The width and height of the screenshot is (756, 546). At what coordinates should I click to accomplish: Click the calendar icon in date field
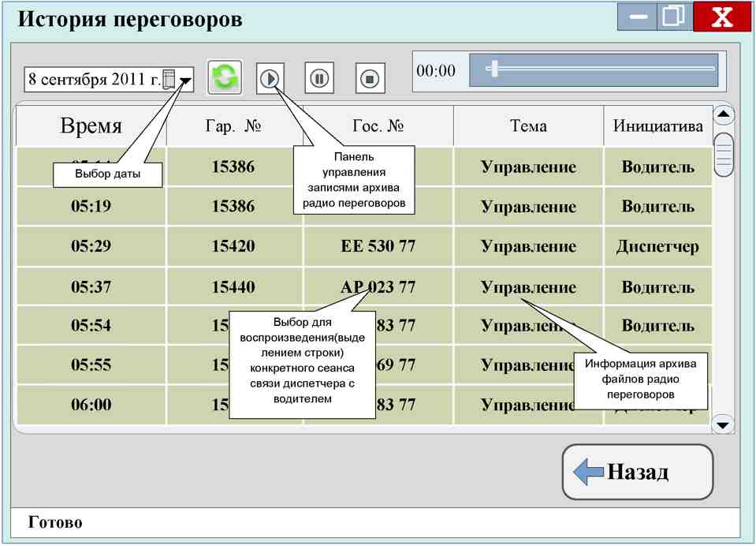(x=169, y=79)
